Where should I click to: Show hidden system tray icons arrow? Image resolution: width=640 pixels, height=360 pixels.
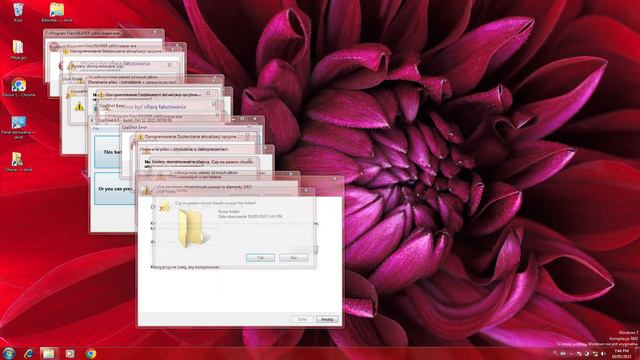[571, 353]
